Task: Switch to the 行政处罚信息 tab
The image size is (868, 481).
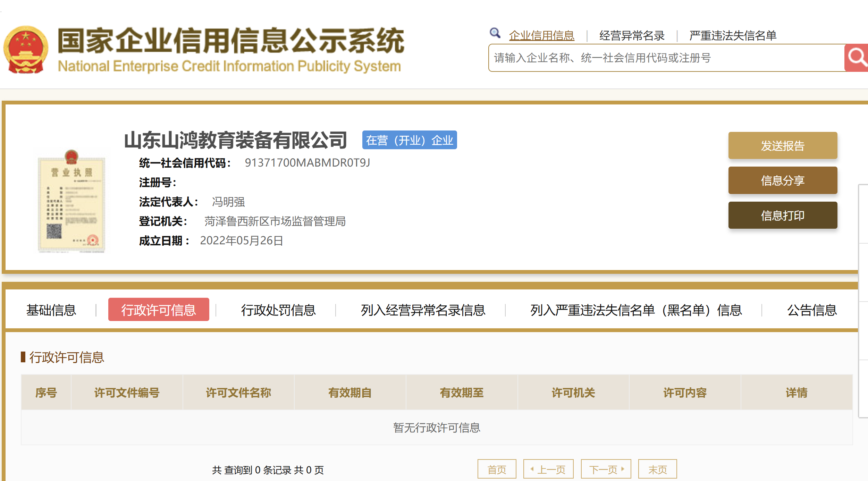Action: click(x=278, y=310)
